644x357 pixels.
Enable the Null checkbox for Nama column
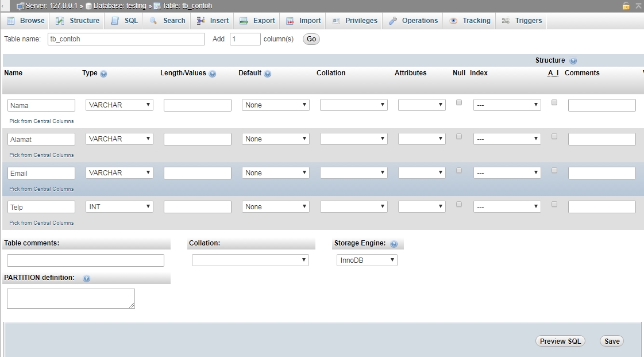tap(458, 102)
